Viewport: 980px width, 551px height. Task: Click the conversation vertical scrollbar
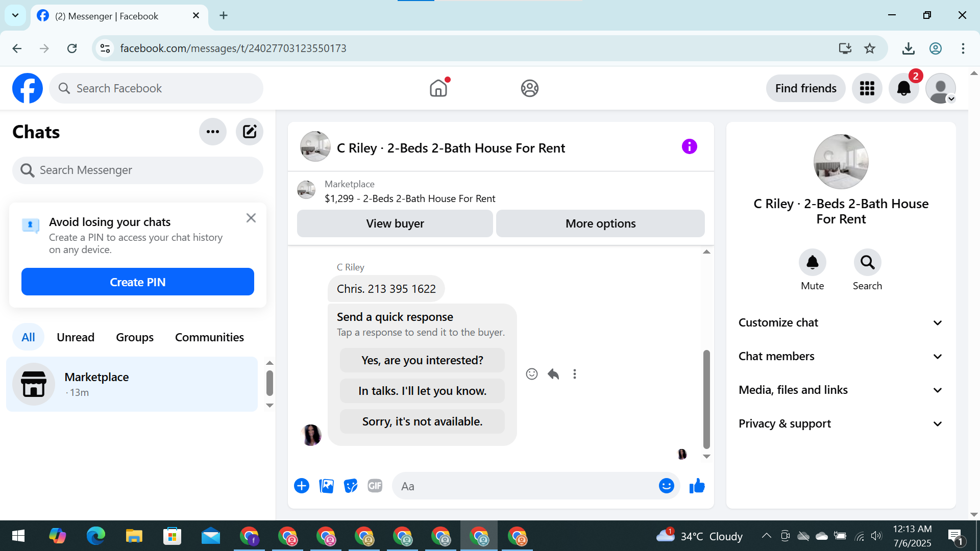click(706, 398)
